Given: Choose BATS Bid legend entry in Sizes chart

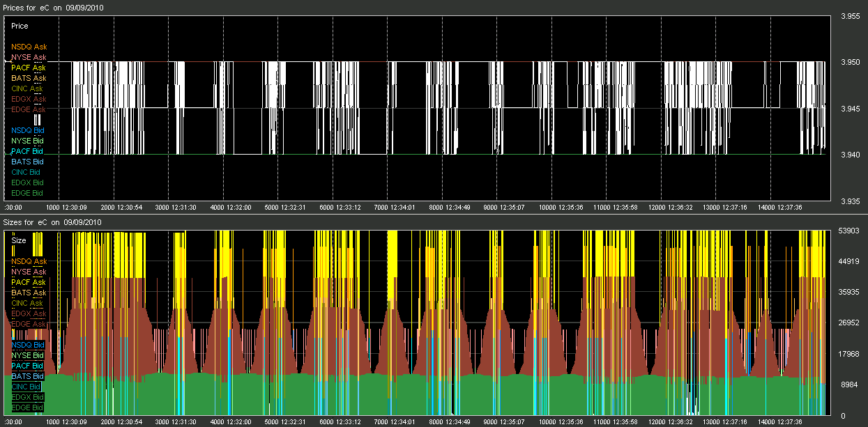Looking at the screenshot, I should (x=27, y=376).
